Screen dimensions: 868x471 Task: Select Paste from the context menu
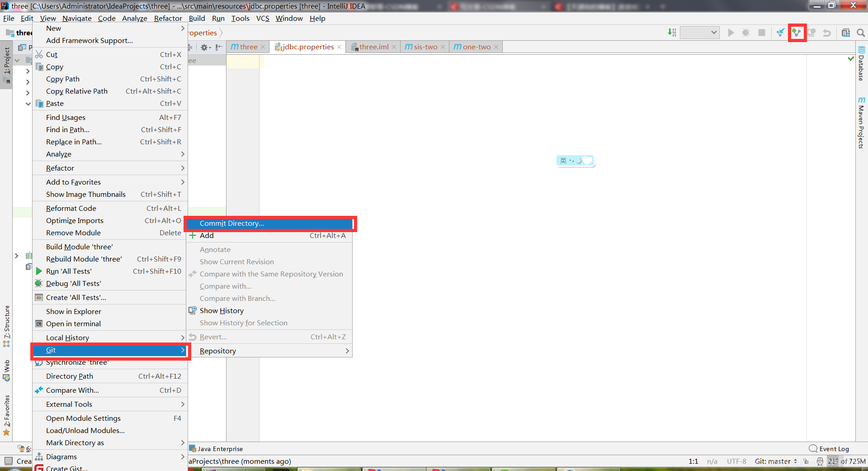click(110, 104)
